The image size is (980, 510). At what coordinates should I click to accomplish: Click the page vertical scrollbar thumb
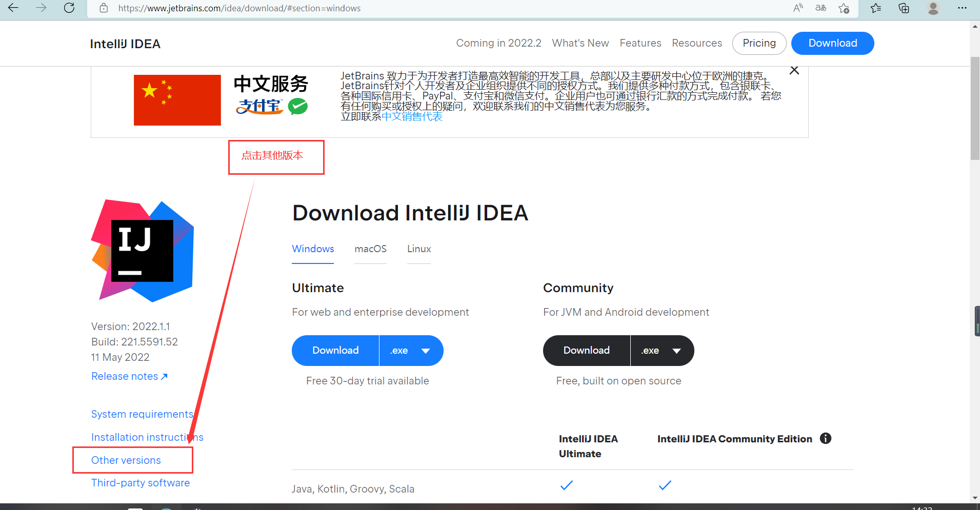coord(975,109)
